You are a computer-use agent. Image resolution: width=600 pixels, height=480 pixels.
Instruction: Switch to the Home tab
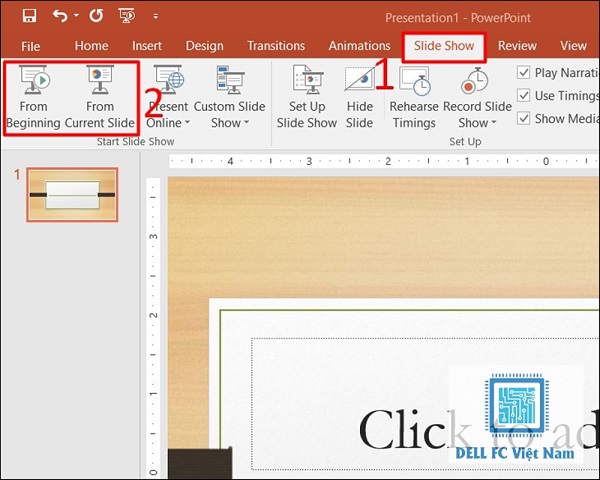pyautogui.click(x=91, y=46)
